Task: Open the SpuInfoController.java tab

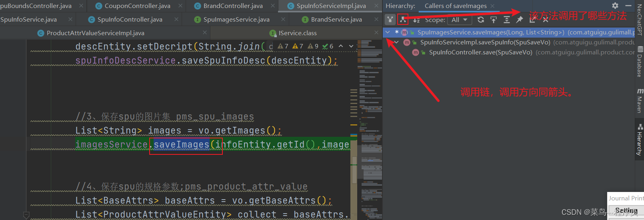Action: tap(130, 19)
